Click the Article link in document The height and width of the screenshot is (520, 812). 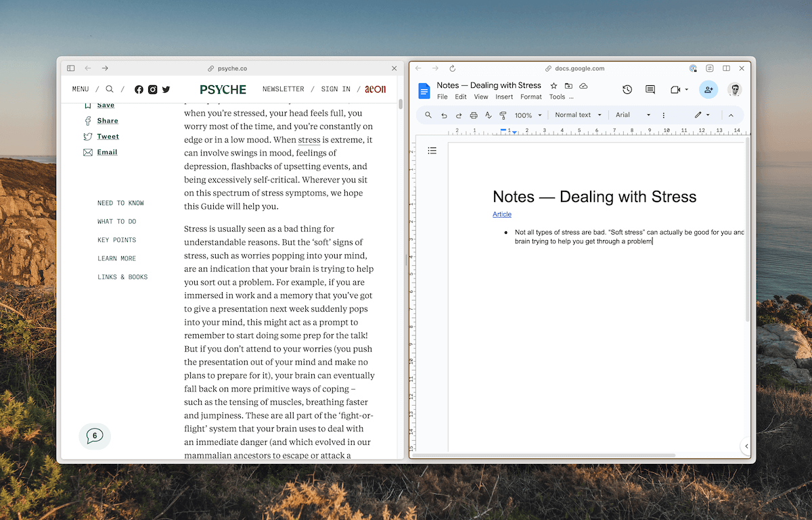[502, 214]
